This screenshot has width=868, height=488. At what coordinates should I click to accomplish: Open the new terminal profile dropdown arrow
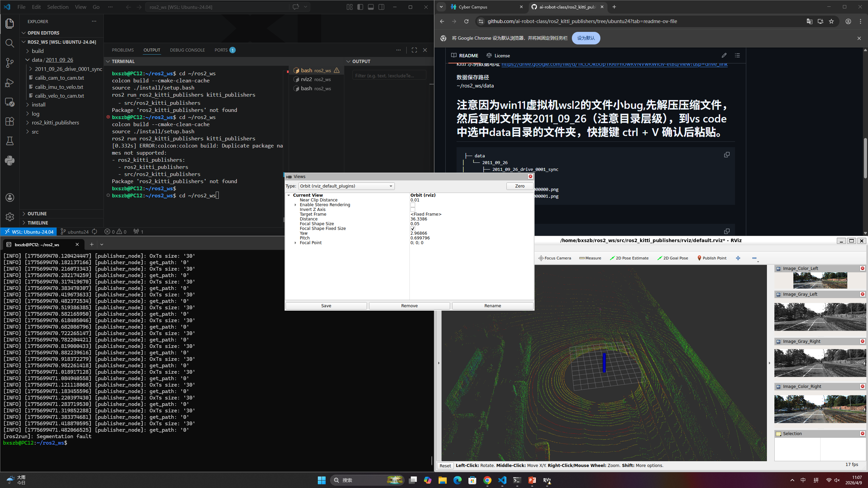click(x=102, y=245)
